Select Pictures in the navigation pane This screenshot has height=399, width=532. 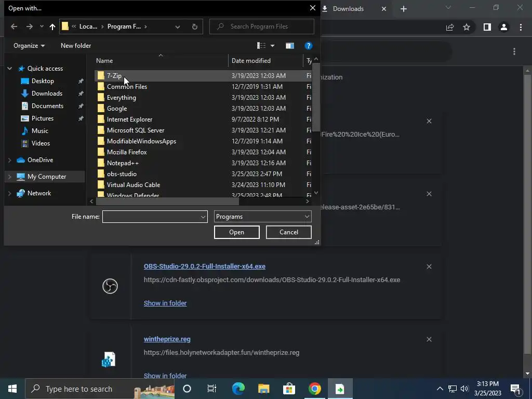[x=42, y=118]
